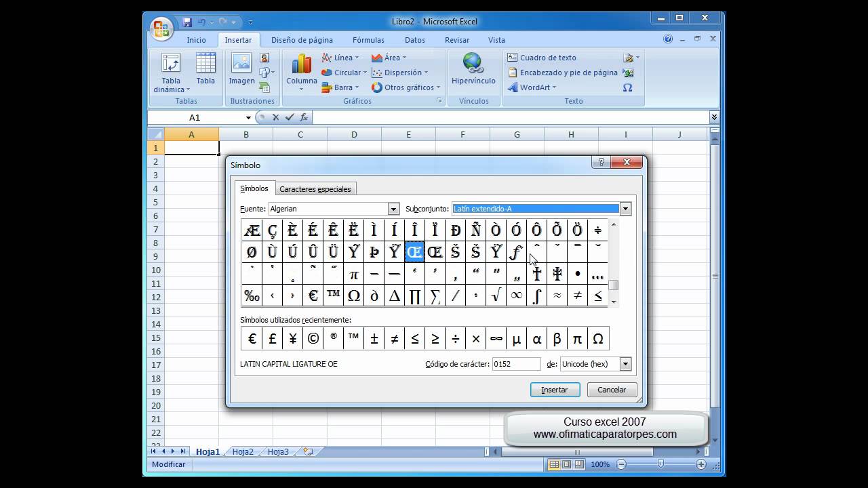Click the zoom in plus icon
This screenshot has height=488, width=868.
click(x=701, y=464)
